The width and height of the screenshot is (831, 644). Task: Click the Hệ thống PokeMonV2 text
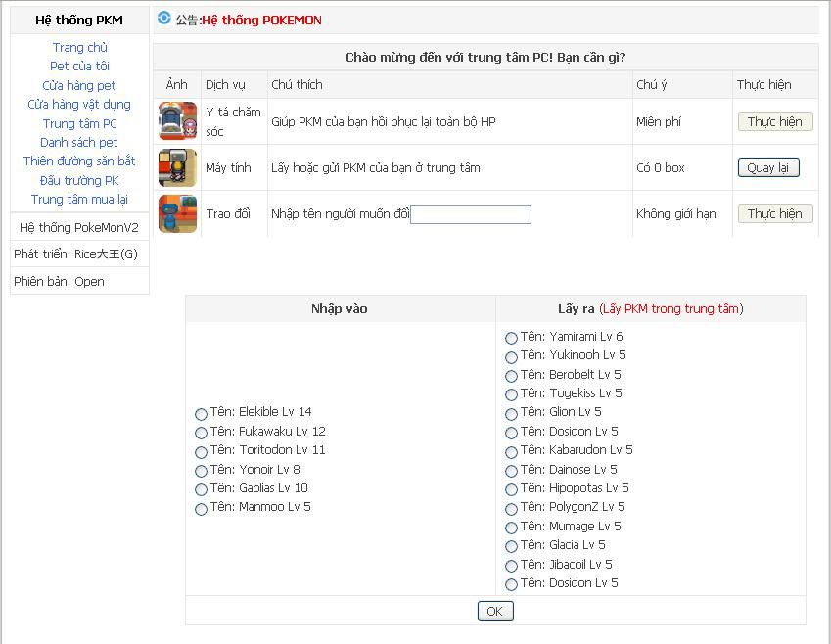[79, 227]
